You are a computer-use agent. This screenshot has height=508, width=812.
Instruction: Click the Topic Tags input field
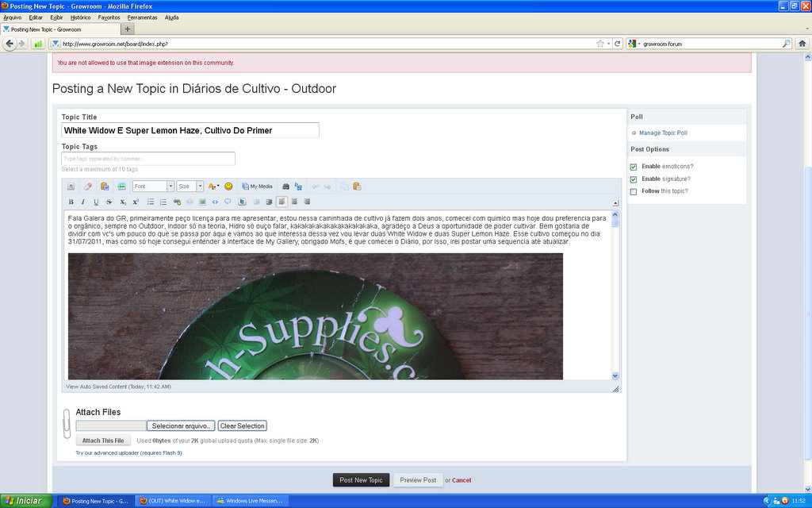(x=148, y=159)
